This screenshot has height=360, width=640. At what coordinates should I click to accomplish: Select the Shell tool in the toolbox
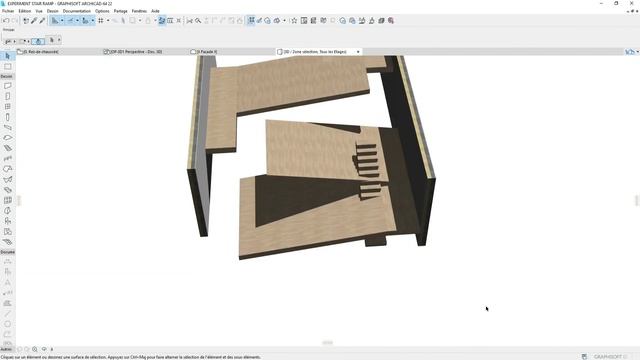[x=7, y=180]
